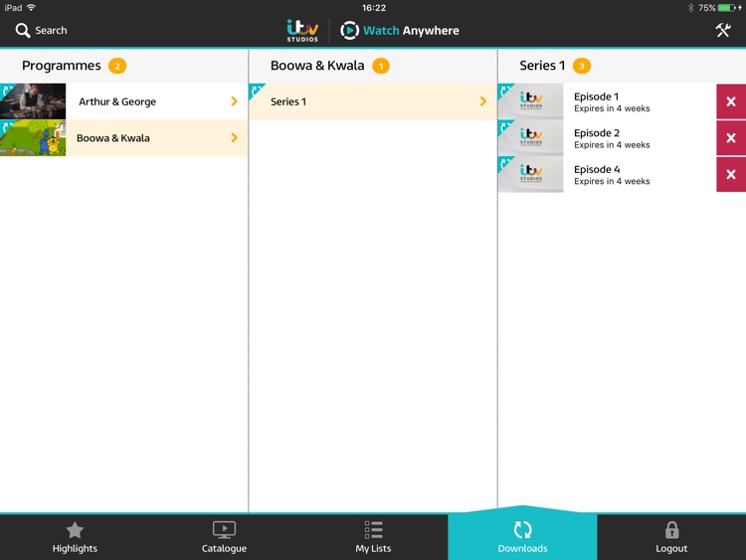Click the search magnifier icon

pyautogui.click(x=22, y=31)
